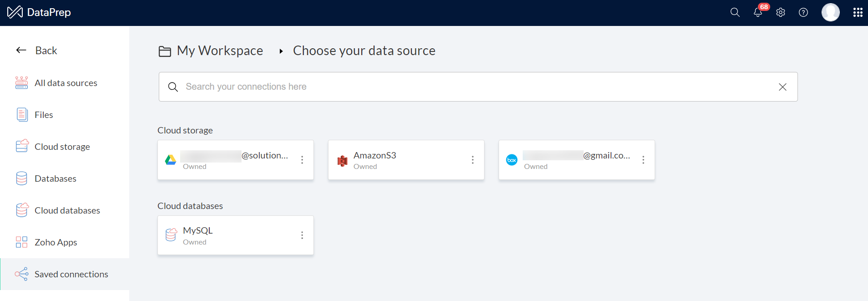868x301 pixels.
Task: Open the apps grid launcher
Action: coord(858,12)
